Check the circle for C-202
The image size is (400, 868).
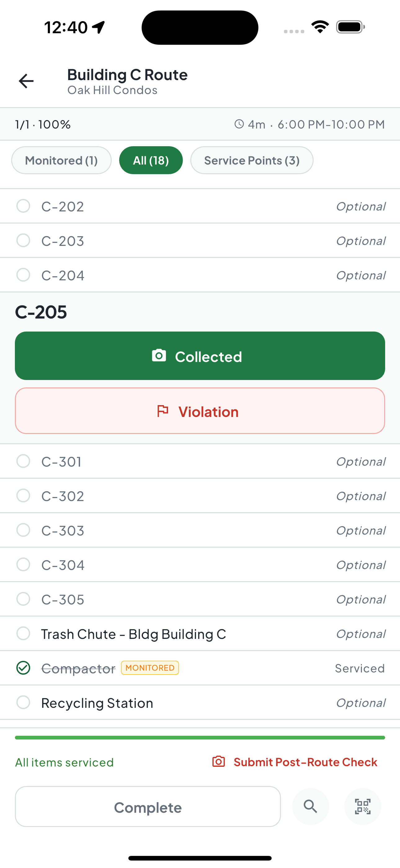click(x=23, y=206)
